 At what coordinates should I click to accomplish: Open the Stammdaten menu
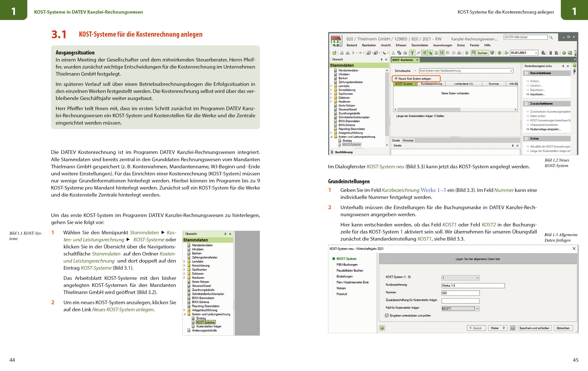pyautogui.click(x=420, y=45)
